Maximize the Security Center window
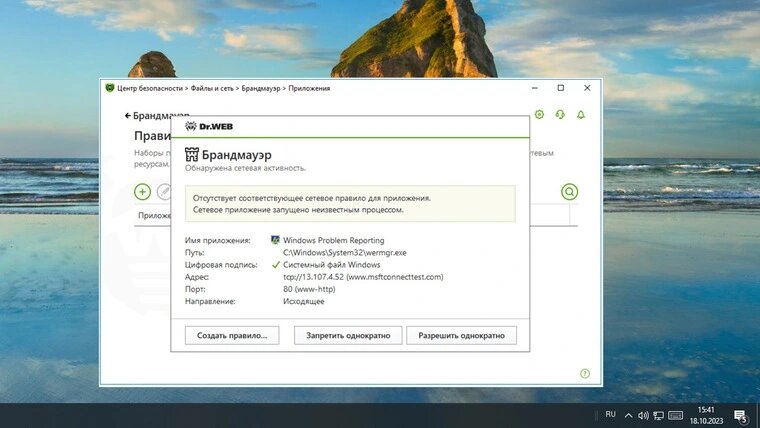 [x=561, y=88]
